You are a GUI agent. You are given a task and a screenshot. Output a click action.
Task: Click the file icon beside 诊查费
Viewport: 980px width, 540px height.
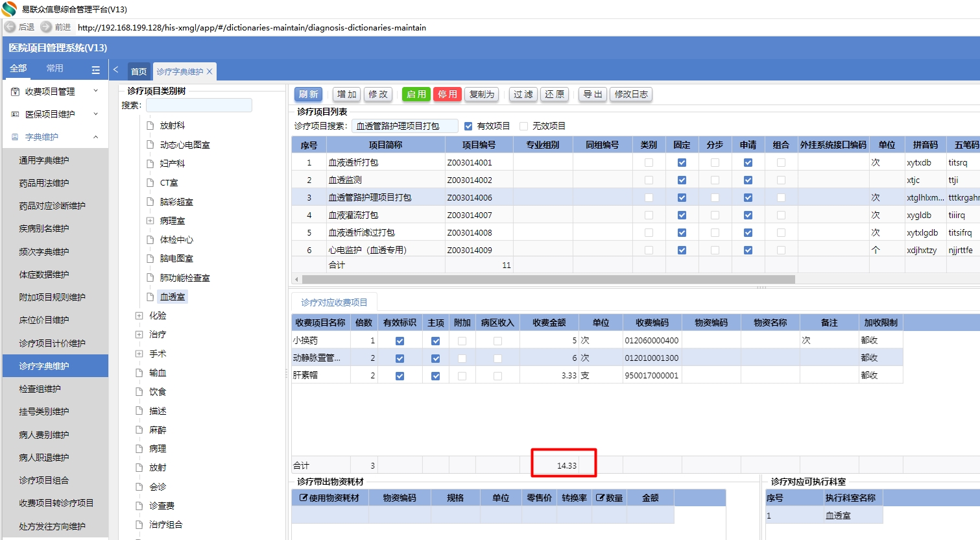pos(139,506)
